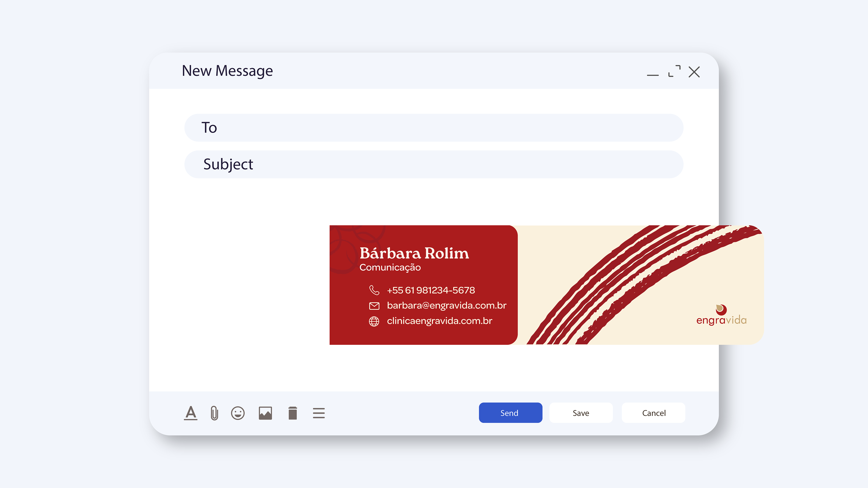
Task: Click the New Message title
Action: (x=227, y=71)
